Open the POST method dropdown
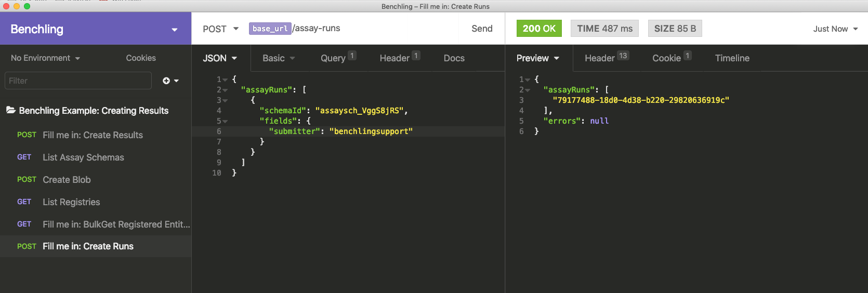Image resolution: width=868 pixels, height=293 pixels. [x=220, y=29]
